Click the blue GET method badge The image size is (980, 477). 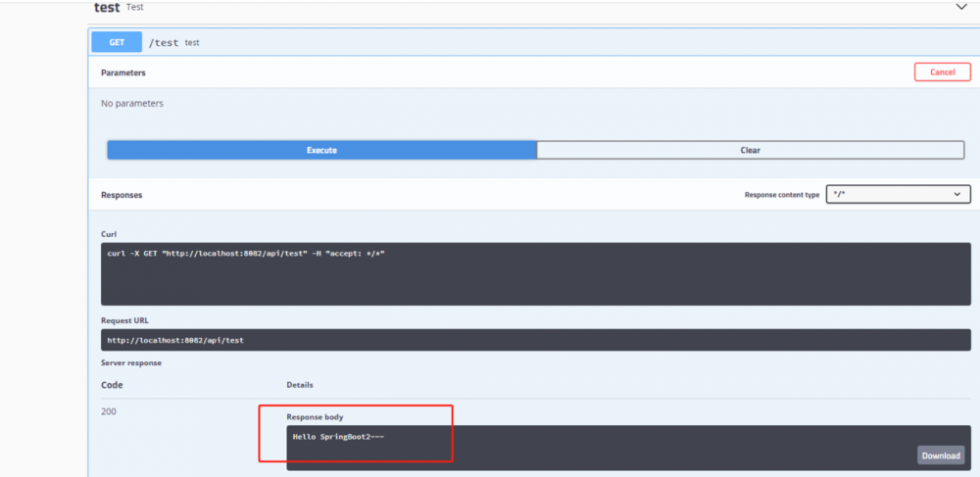pos(117,42)
